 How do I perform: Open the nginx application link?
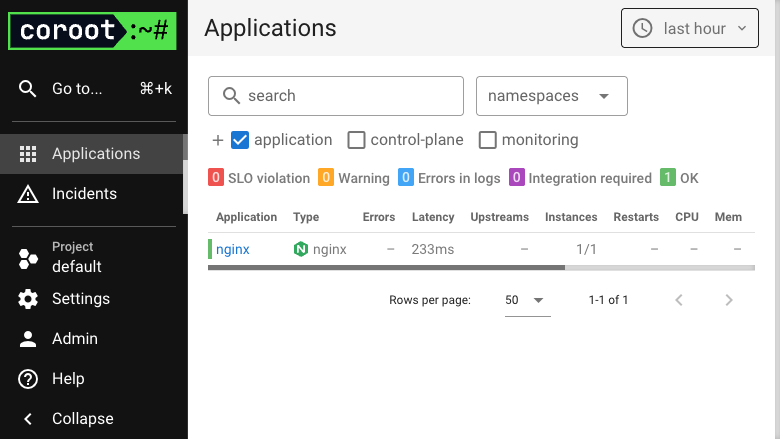[233, 250]
